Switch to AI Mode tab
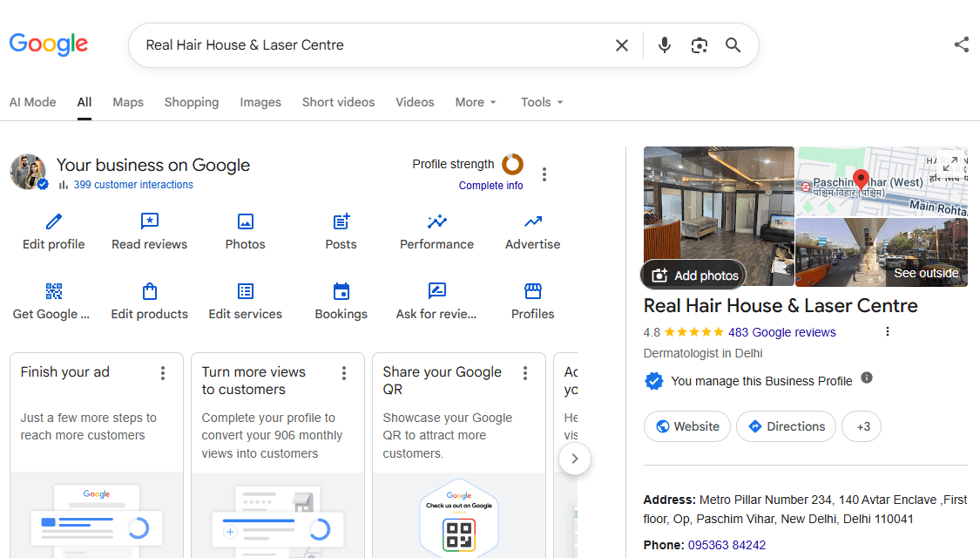 pos(32,102)
